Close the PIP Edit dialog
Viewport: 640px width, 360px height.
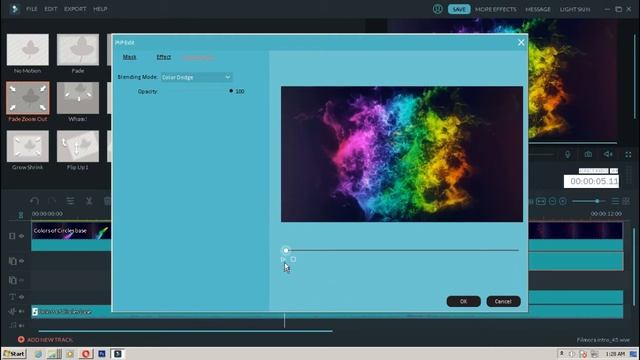tap(521, 42)
